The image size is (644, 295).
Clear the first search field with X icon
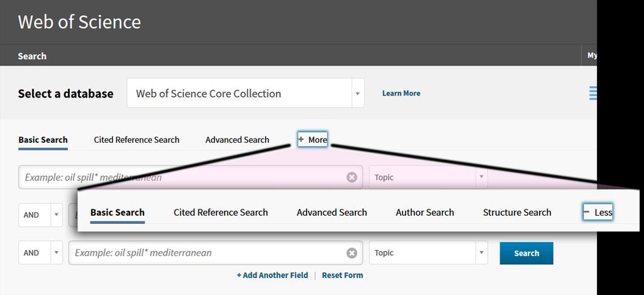[352, 177]
